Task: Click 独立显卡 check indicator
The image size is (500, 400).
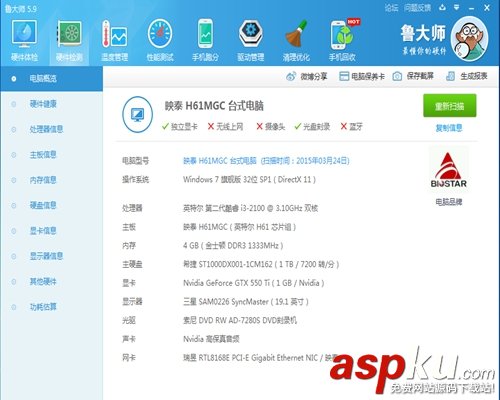Action: (179, 127)
